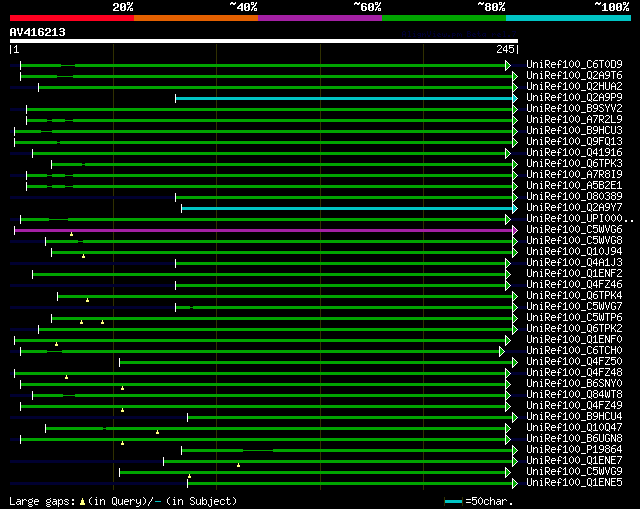The width and height of the screenshot is (640, 509).
Task: Click the UniRef100_A7R8I9 label
Action: point(574,175)
